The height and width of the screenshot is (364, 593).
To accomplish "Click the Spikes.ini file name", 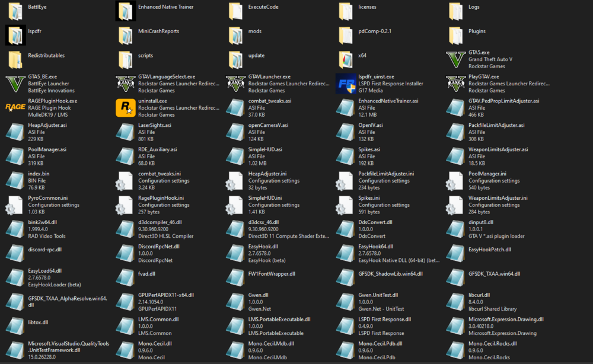I will pos(369,197).
